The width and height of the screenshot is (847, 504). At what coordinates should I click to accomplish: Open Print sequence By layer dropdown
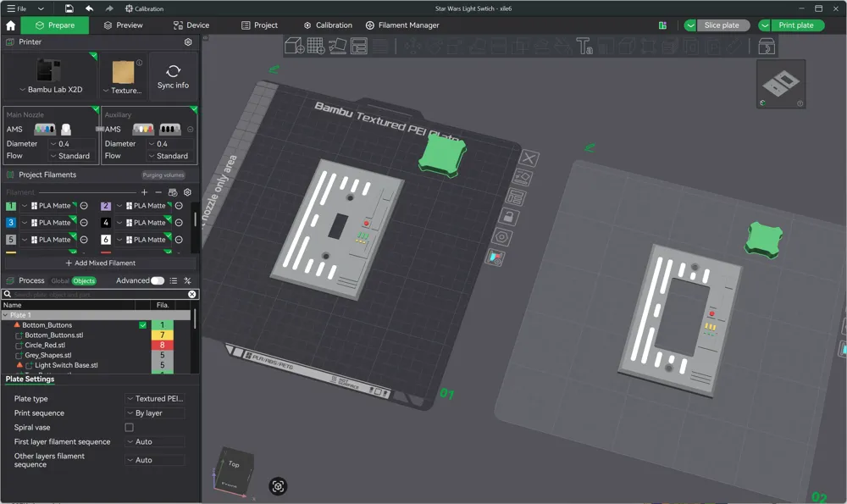click(x=154, y=413)
